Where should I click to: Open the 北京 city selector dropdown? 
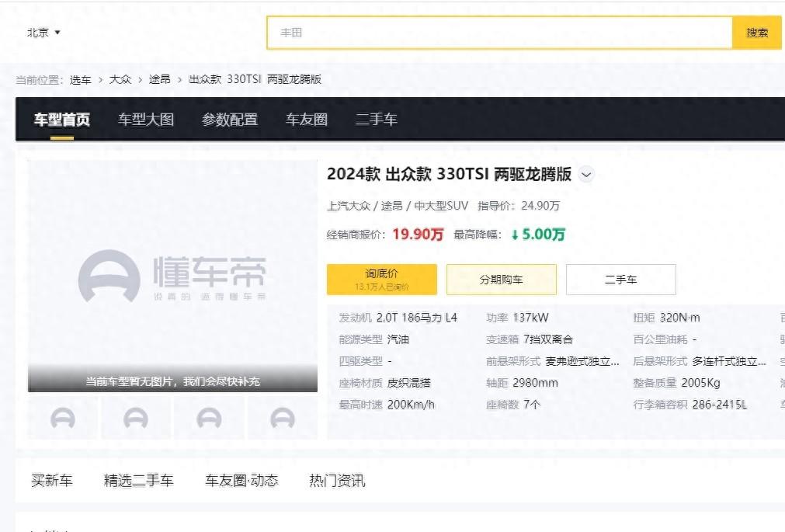tap(43, 33)
